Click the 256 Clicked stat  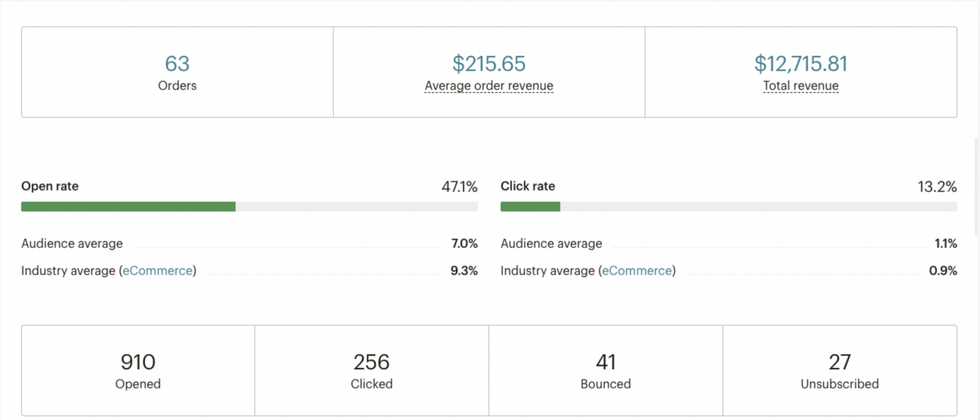click(x=371, y=363)
